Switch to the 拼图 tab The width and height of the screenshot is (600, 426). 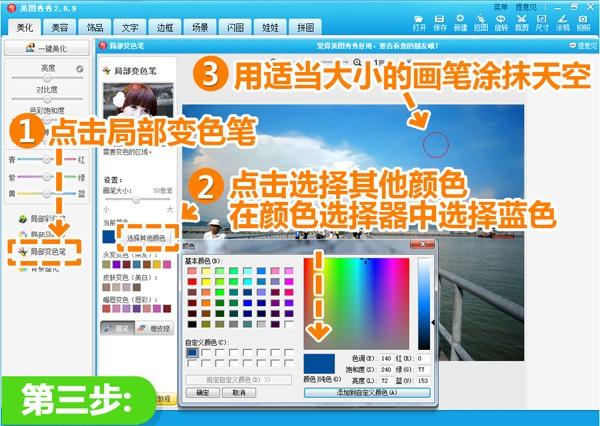(x=305, y=28)
